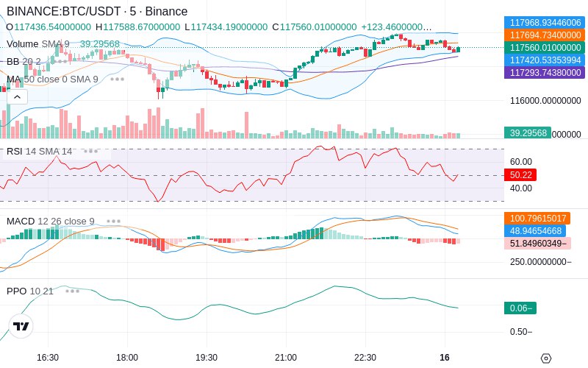Click the green PPO value label 0.06
The image size is (588, 368).
tap(520, 308)
